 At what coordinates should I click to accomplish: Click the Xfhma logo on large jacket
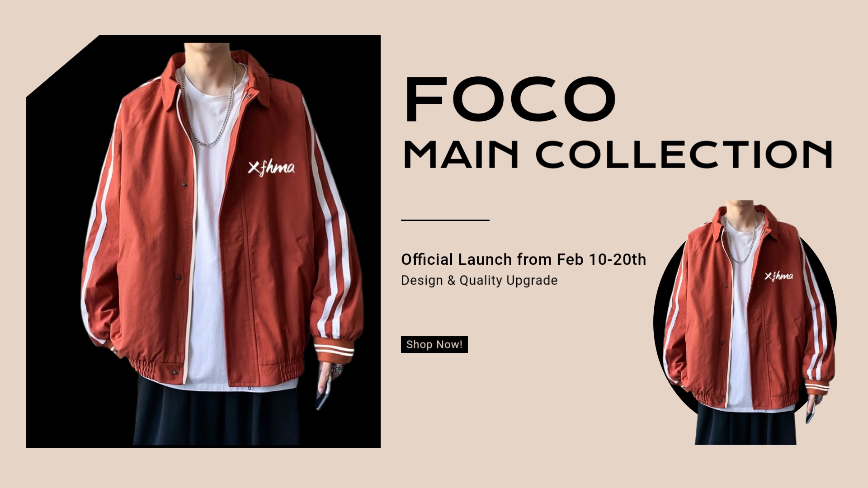point(271,168)
